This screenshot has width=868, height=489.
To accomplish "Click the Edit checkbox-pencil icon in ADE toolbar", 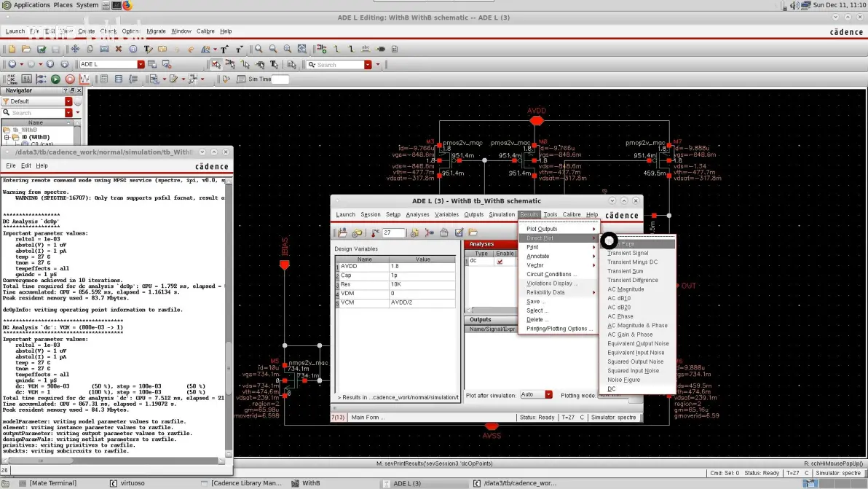I will click(x=459, y=232).
